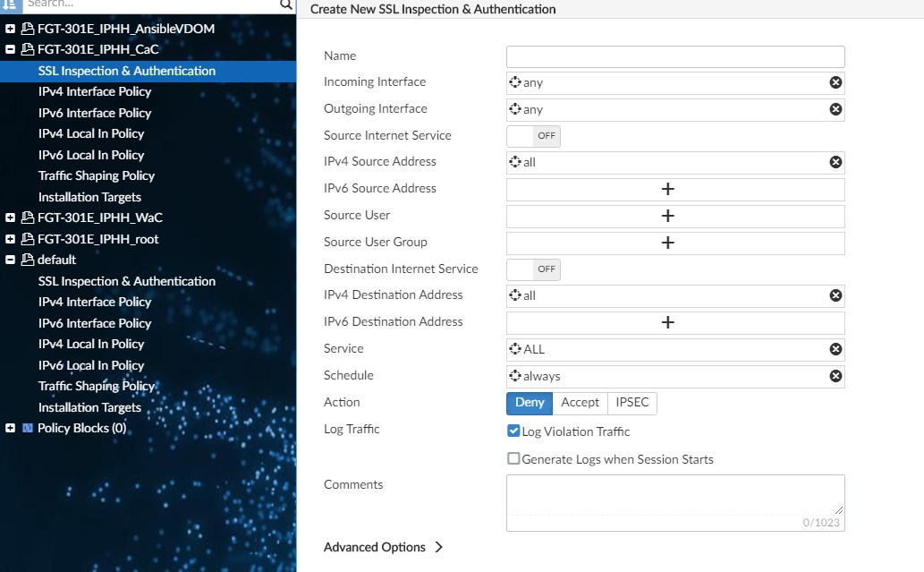
Task: Check Generate Logs when Session Starts
Action: click(513, 458)
